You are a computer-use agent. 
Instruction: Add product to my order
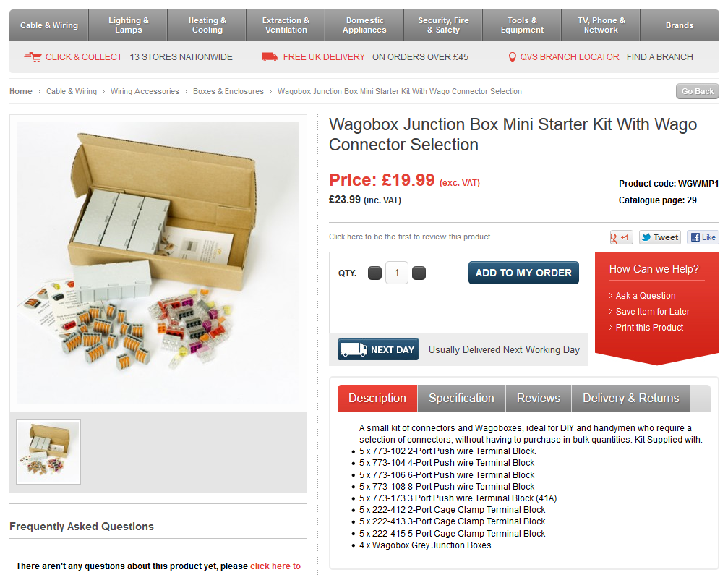coord(523,273)
